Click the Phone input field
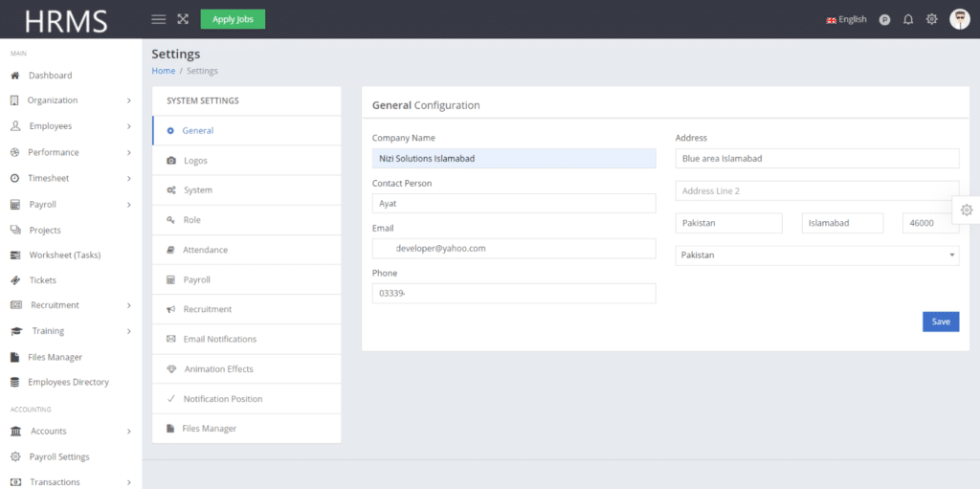980x489 pixels. (x=514, y=293)
